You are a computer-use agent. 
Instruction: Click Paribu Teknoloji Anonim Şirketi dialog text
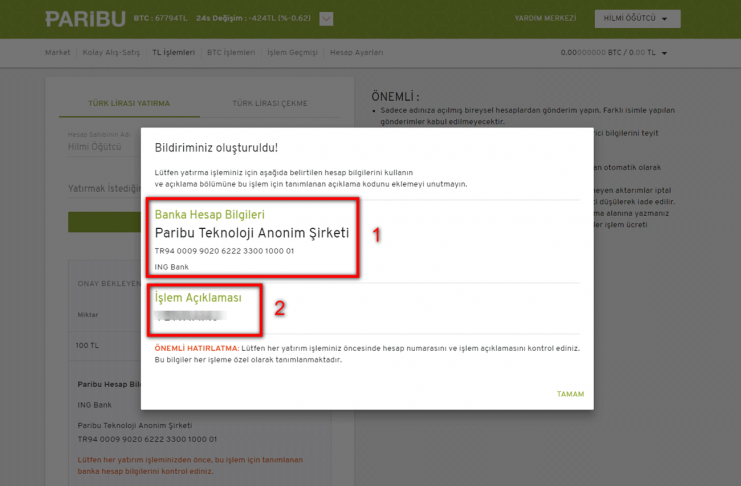[252, 233]
